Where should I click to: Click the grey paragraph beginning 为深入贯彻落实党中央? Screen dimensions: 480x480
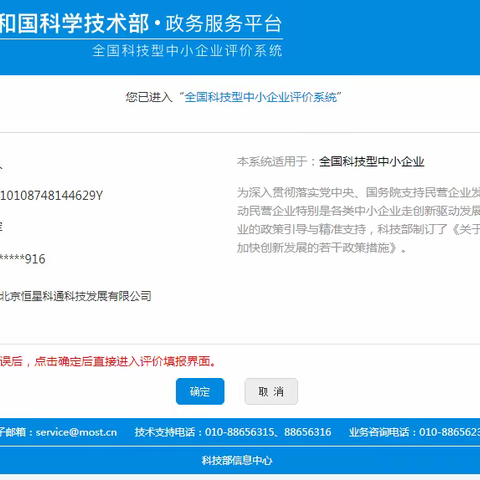click(x=358, y=220)
